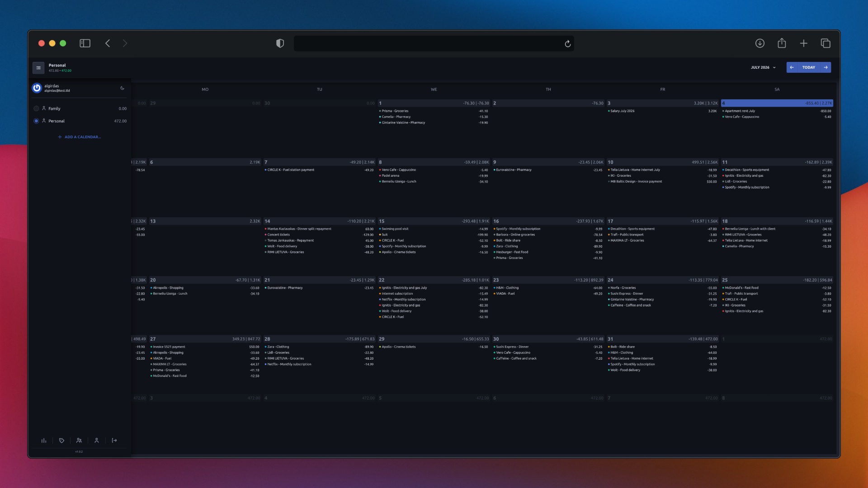The width and height of the screenshot is (868, 488).
Task: Open Mantas Kazlauskas dinner split repayment entry
Action: [x=319, y=229]
